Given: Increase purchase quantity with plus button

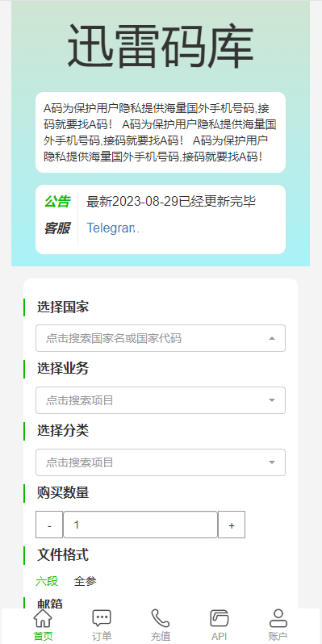Looking at the screenshot, I should coord(232,525).
